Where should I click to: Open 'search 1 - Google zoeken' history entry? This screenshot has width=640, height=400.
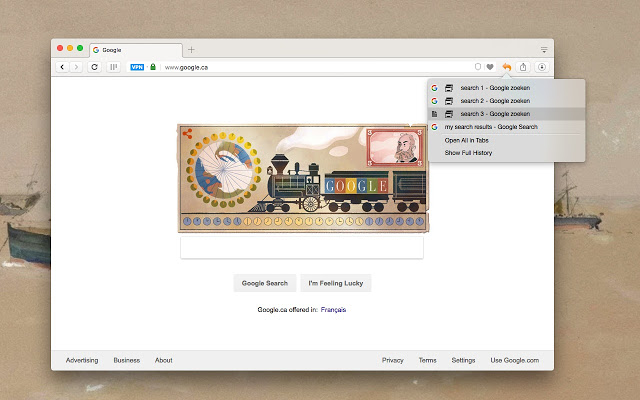(x=506, y=88)
